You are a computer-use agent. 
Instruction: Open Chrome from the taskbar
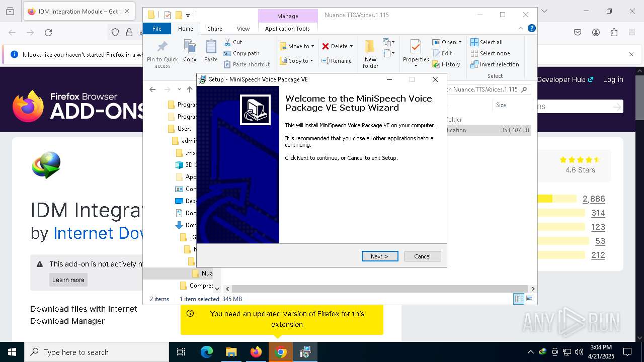click(281, 352)
